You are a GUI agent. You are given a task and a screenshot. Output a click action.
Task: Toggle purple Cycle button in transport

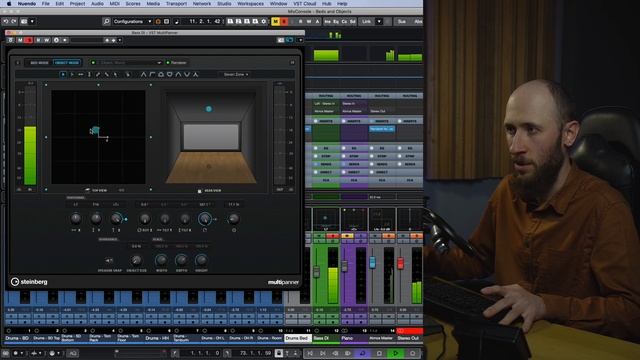362,353
